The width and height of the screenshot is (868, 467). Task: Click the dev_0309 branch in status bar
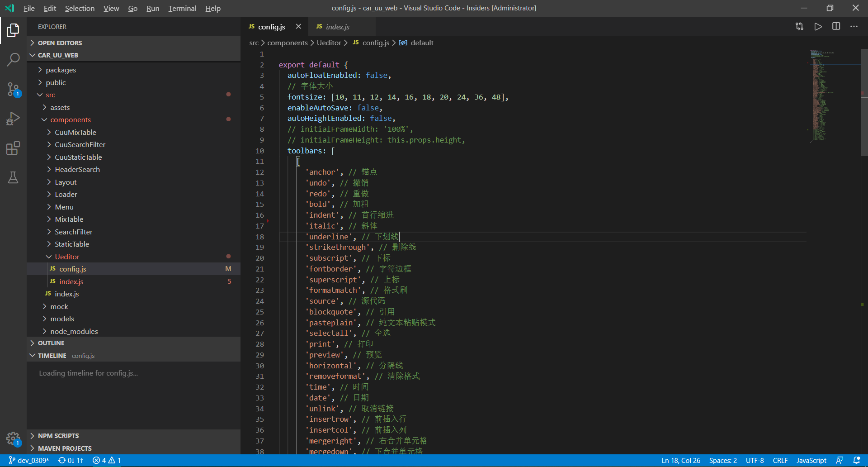point(29,460)
